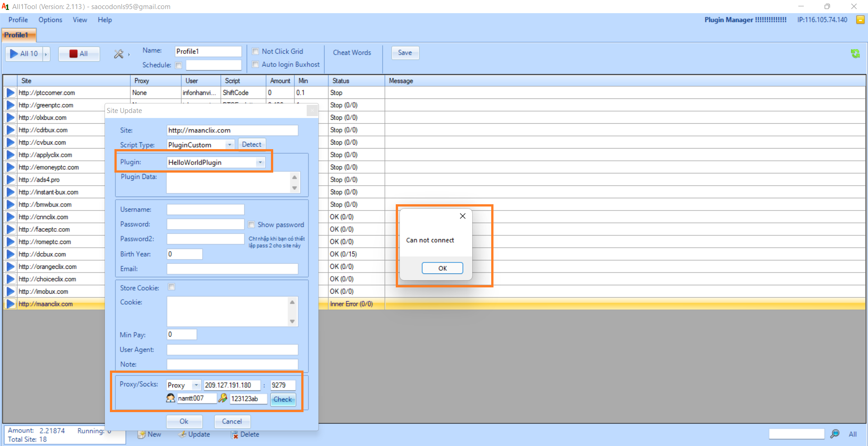Image resolution: width=868 pixels, height=446 pixels.
Task: Click the Plugin Data scroll down arrow
Action: point(294,188)
